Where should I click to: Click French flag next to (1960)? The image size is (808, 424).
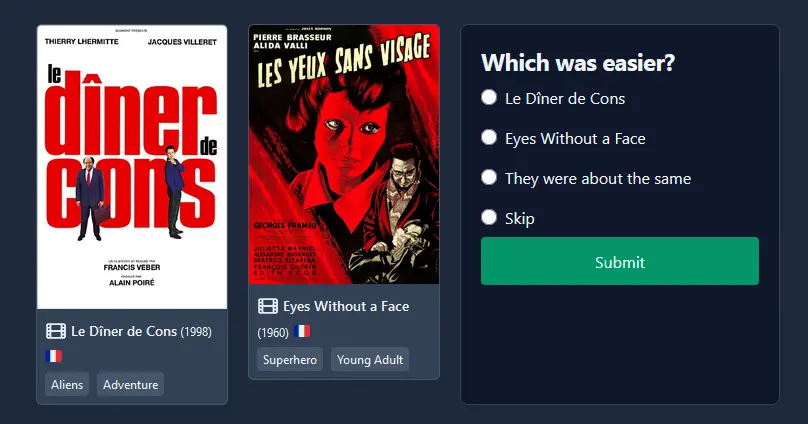[302, 331]
